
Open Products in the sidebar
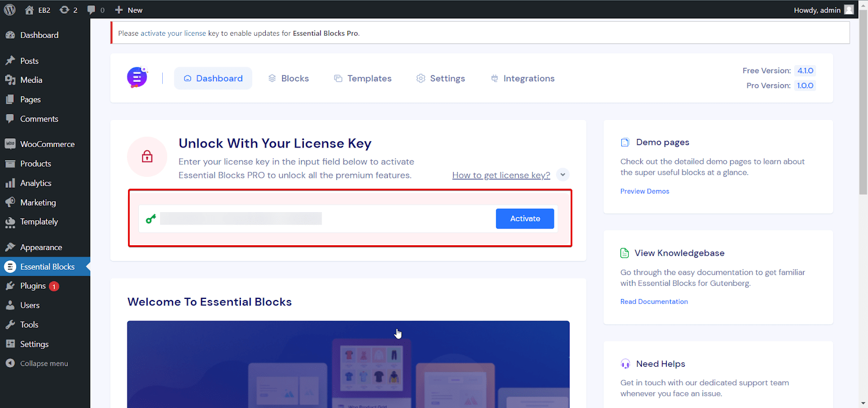click(x=44, y=164)
